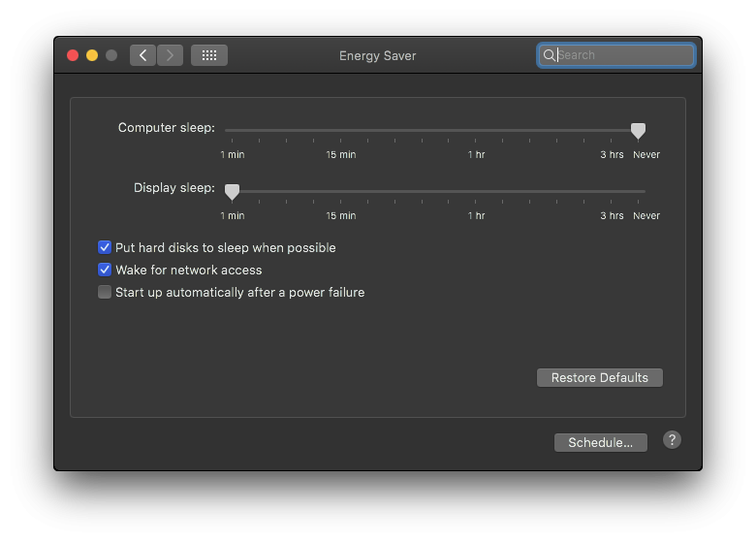Click the Computer sleep: label

(167, 128)
